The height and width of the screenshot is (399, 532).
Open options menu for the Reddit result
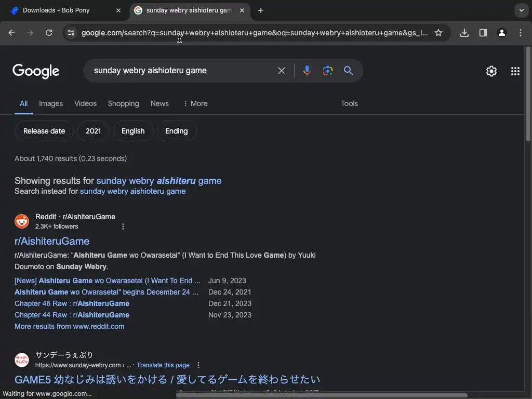[123, 227]
